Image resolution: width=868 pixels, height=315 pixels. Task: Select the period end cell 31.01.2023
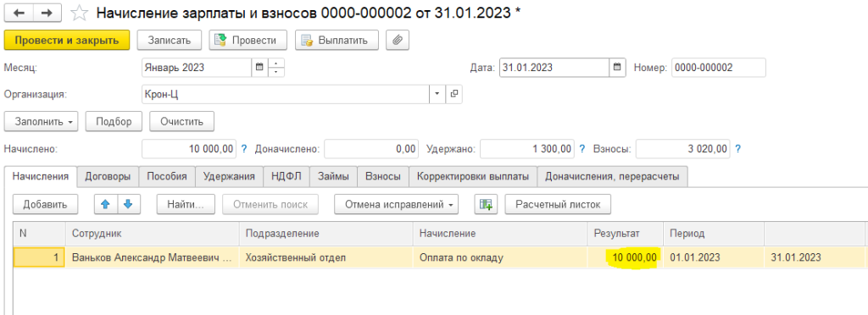point(815,257)
